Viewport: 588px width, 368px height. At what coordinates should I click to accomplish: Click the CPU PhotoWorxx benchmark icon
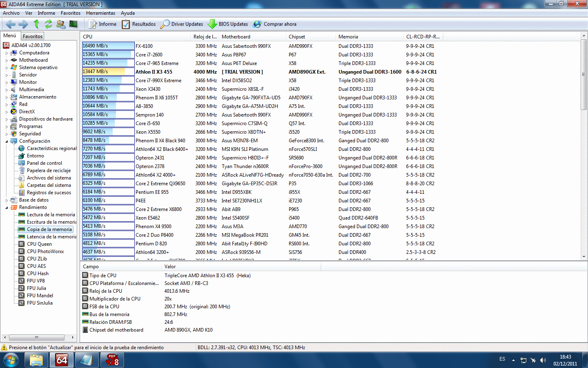(x=22, y=251)
